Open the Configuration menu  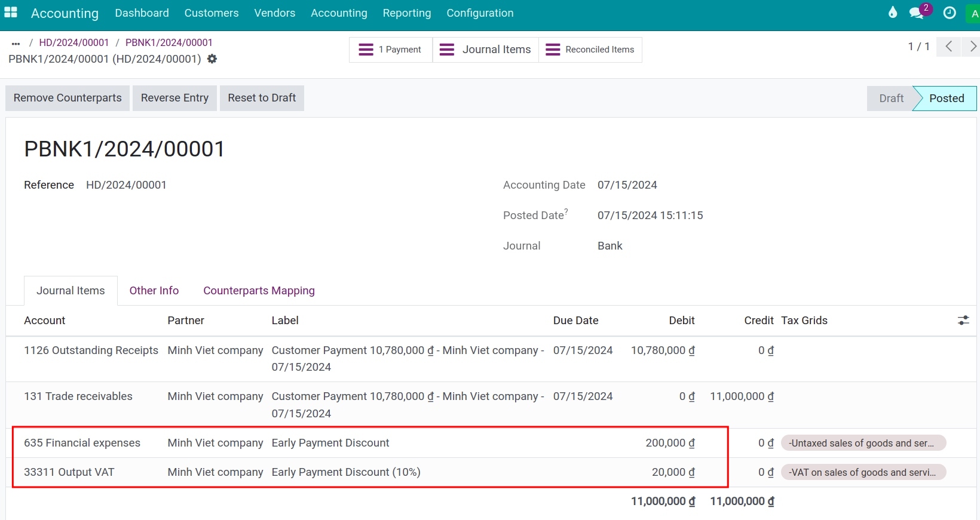[x=480, y=13]
